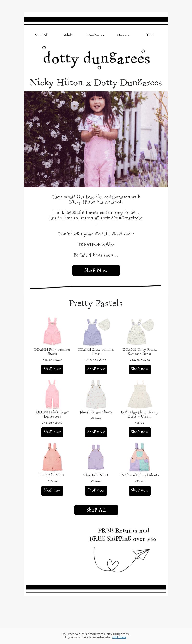
Task: Open the DDxNH Lilac Summer Dress image
Action: (x=96, y=331)
